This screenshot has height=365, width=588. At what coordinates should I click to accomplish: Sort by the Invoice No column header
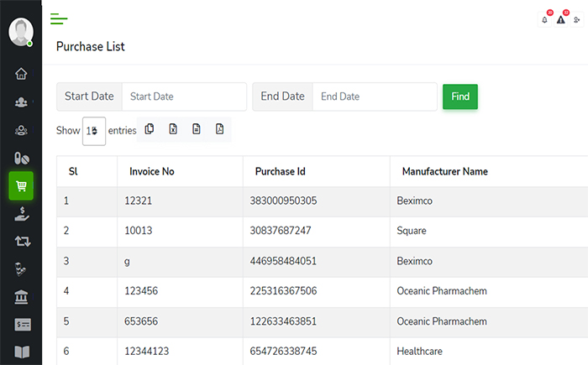click(152, 171)
